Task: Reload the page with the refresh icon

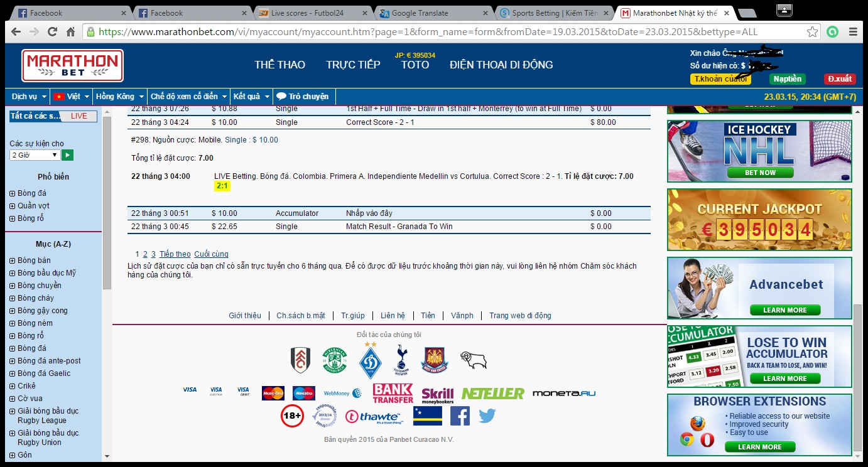Action: 53,32
